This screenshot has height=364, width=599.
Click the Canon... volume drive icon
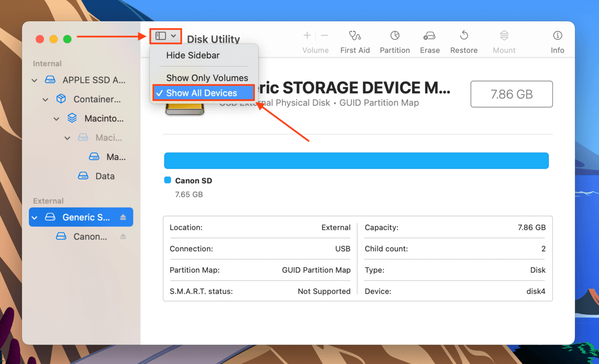(x=61, y=236)
